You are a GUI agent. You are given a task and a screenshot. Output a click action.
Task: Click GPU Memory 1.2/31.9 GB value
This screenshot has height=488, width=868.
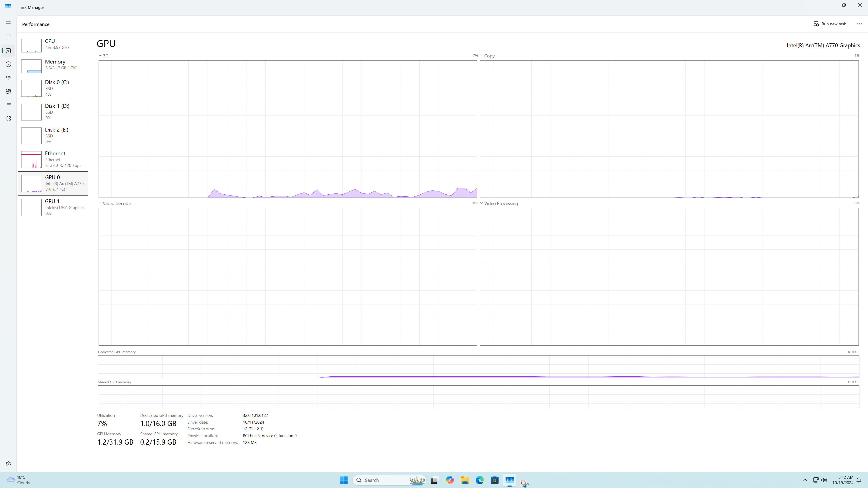[115, 442]
